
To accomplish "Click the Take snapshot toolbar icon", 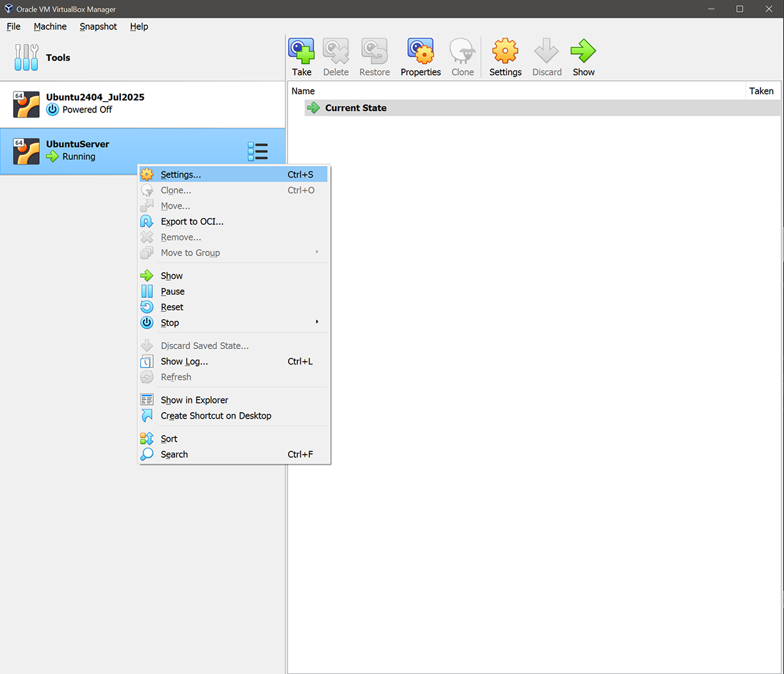I will [x=301, y=51].
